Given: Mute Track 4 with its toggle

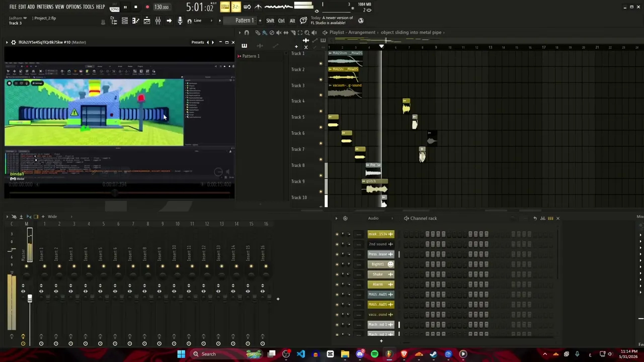Looking at the screenshot, I should pos(320,112).
